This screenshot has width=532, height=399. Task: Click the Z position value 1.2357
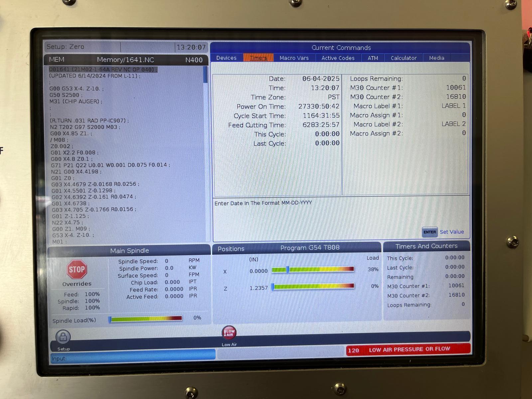tap(259, 288)
